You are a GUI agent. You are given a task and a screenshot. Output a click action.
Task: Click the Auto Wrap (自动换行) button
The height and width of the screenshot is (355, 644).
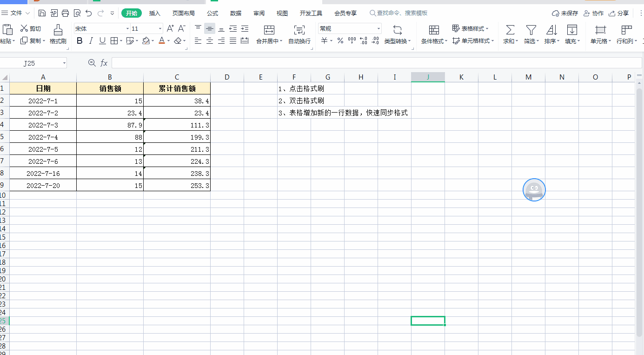point(299,34)
